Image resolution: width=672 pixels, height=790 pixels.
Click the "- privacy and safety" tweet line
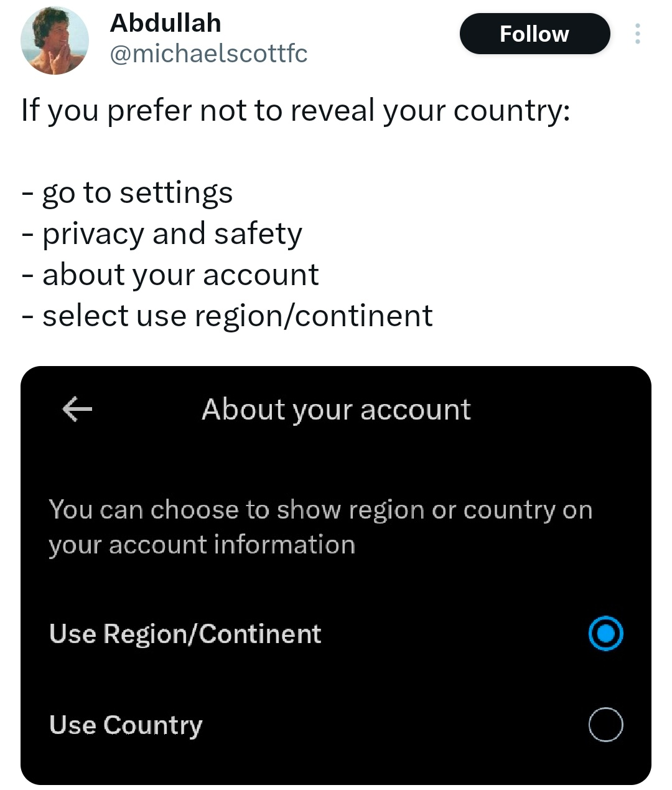[x=162, y=233]
